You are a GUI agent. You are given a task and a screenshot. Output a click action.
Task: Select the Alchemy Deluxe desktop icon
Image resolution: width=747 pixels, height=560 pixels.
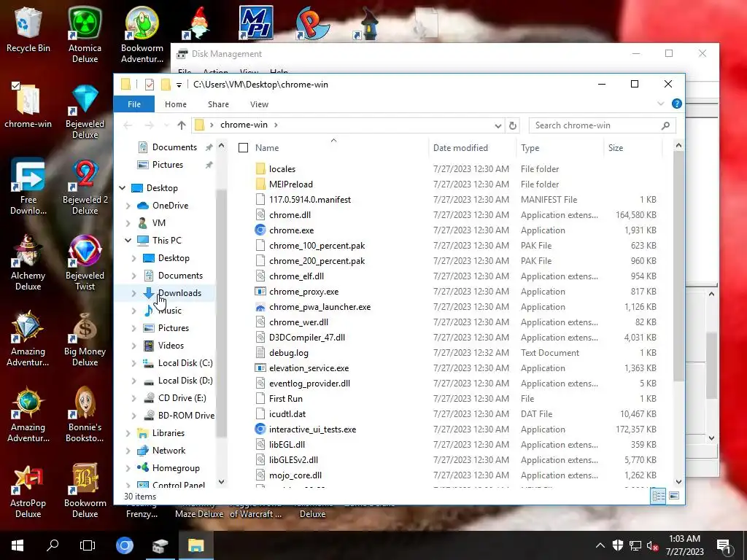pyautogui.click(x=28, y=262)
